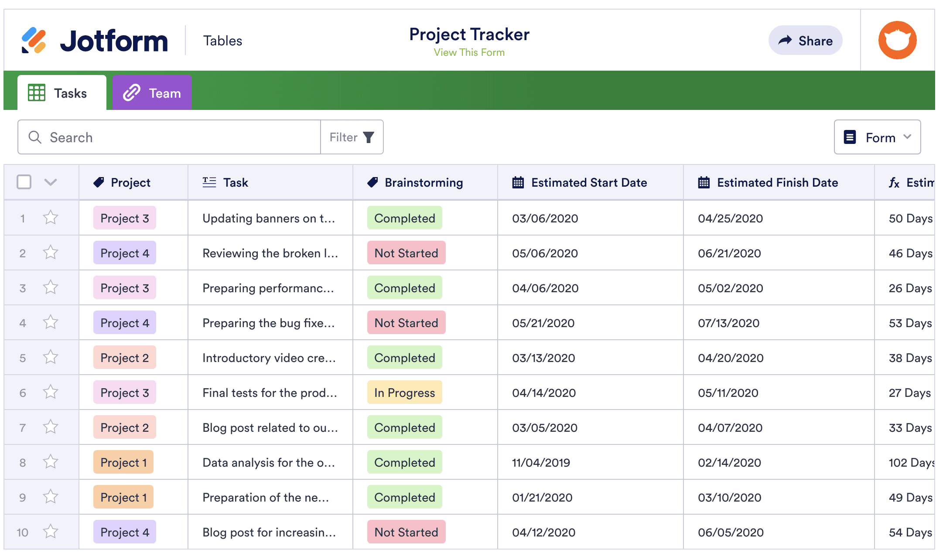
Task: Select the Tasks tab
Action: coord(62,93)
